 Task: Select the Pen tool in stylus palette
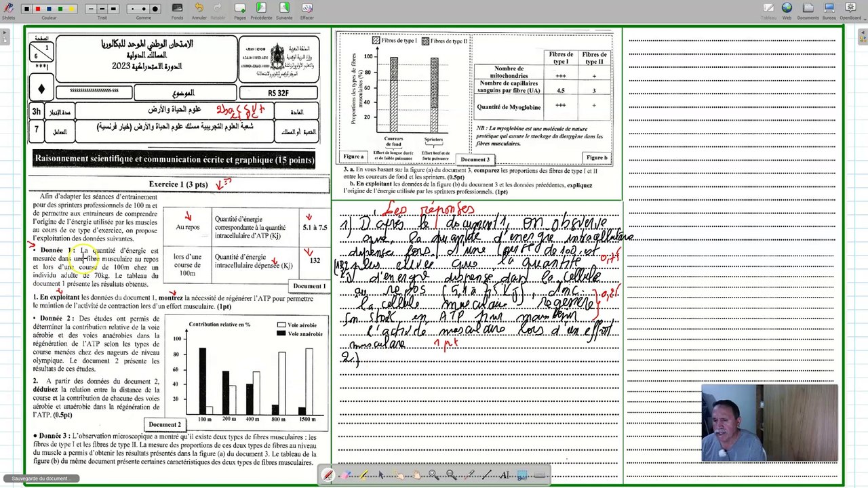pyautogui.click(x=328, y=475)
